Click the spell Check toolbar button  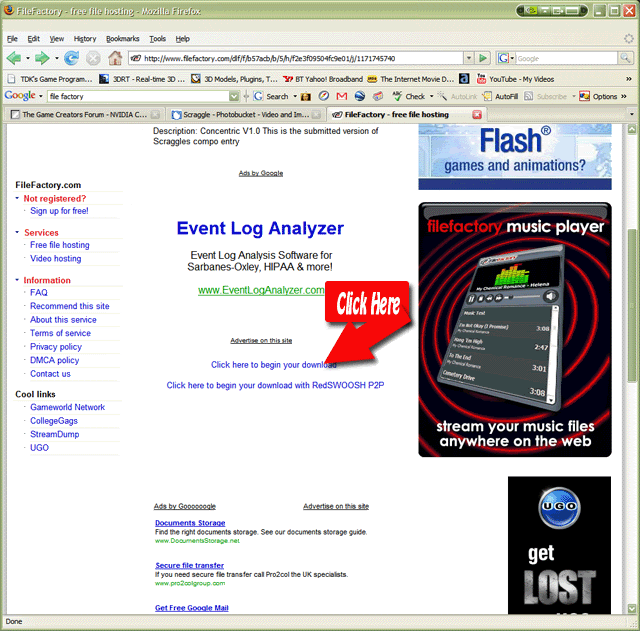[410, 96]
